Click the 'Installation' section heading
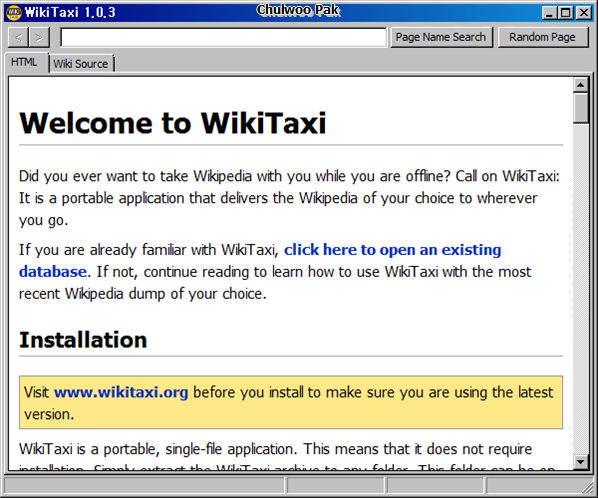Image resolution: width=598 pixels, height=498 pixels. (x=83, y=340)
